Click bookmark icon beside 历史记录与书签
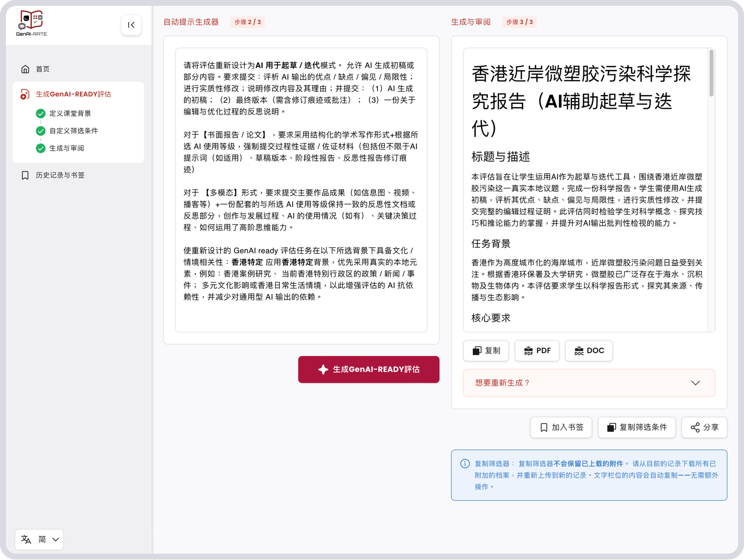Image resolution: width=744 pixels, height=560 pixels. [25, 175]
